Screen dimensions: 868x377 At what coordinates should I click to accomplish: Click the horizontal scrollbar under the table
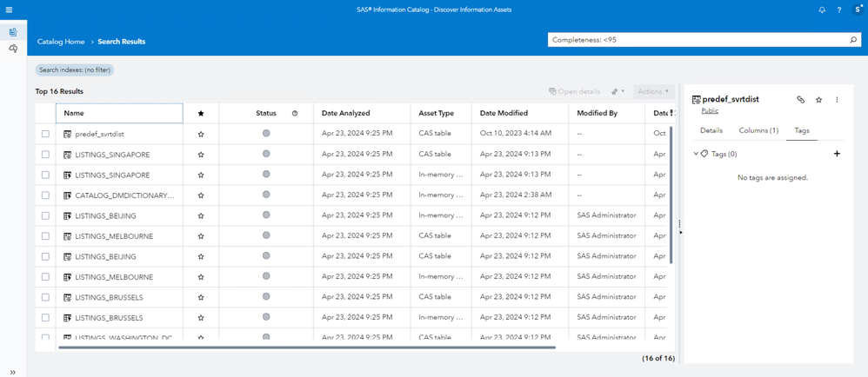pyautogui.click(x=304, y=347)
